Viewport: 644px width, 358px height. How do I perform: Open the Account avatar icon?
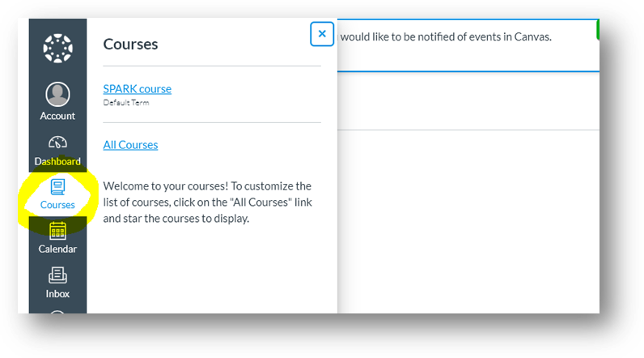point(57,95)
